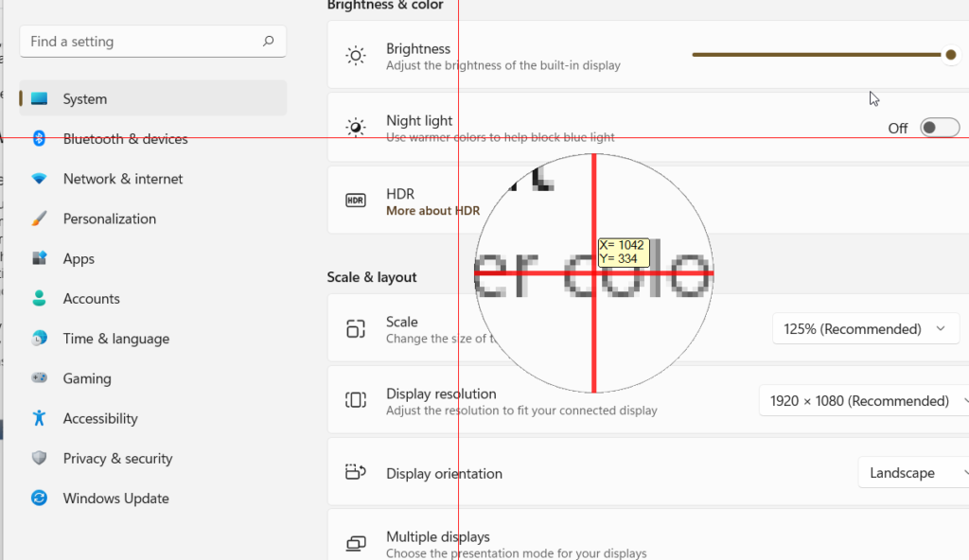Click the Brightness sun icon
This screenshot has height=560, width=969.
click(x=356, y=56)
